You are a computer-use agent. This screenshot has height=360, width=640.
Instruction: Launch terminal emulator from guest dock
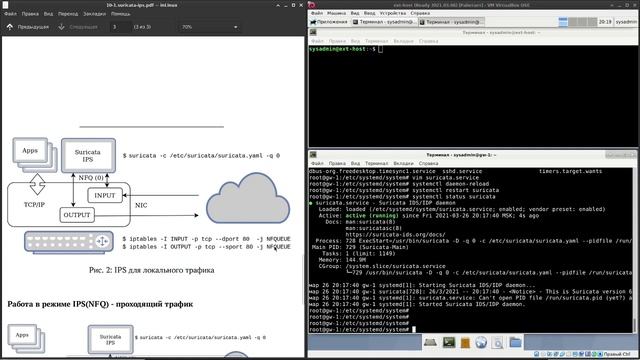point(449,342)
